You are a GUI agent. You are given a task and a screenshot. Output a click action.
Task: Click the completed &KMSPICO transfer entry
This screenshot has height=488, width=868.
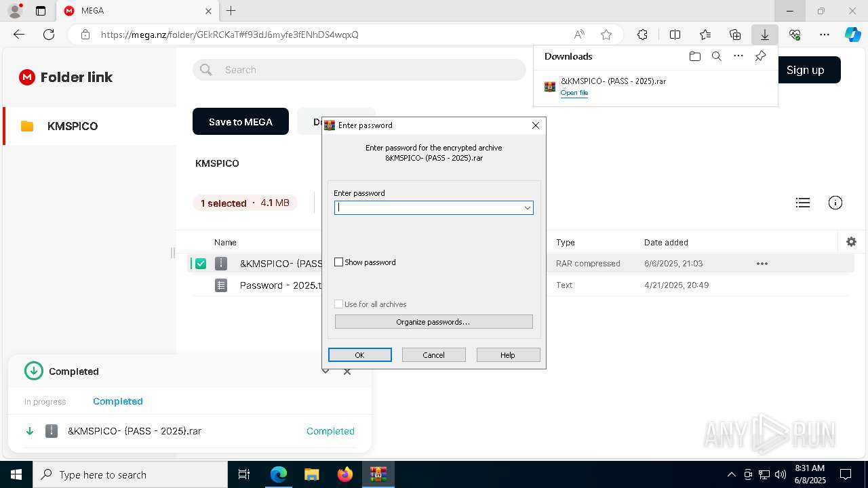(x=190, y=431)
